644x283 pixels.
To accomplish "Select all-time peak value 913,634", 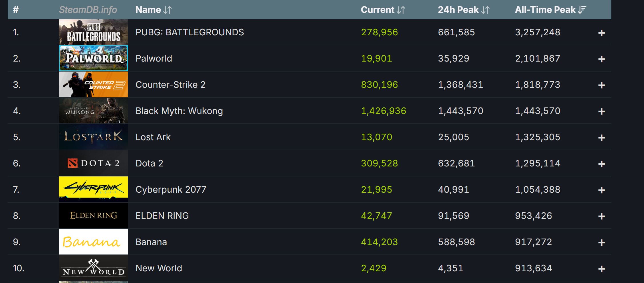I will point(533,268).
